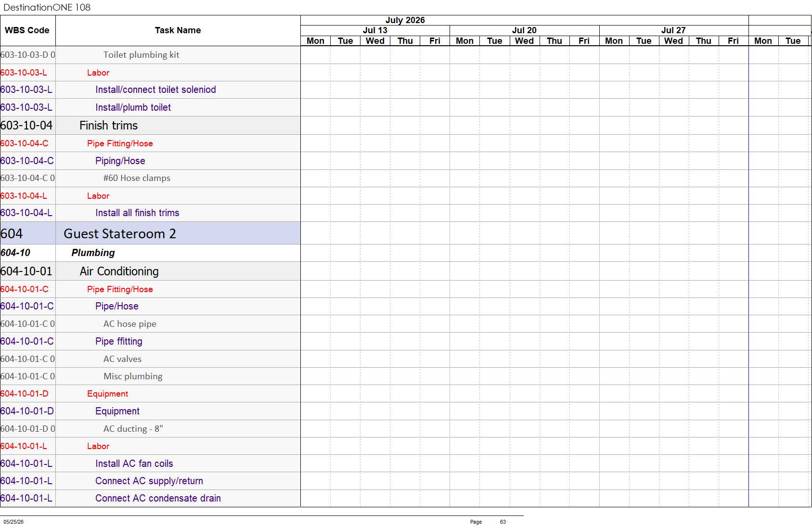The height and width of the screenshot is (528, 812).
Task: Click Thu under Jul 13
Action: pos(405,41)
